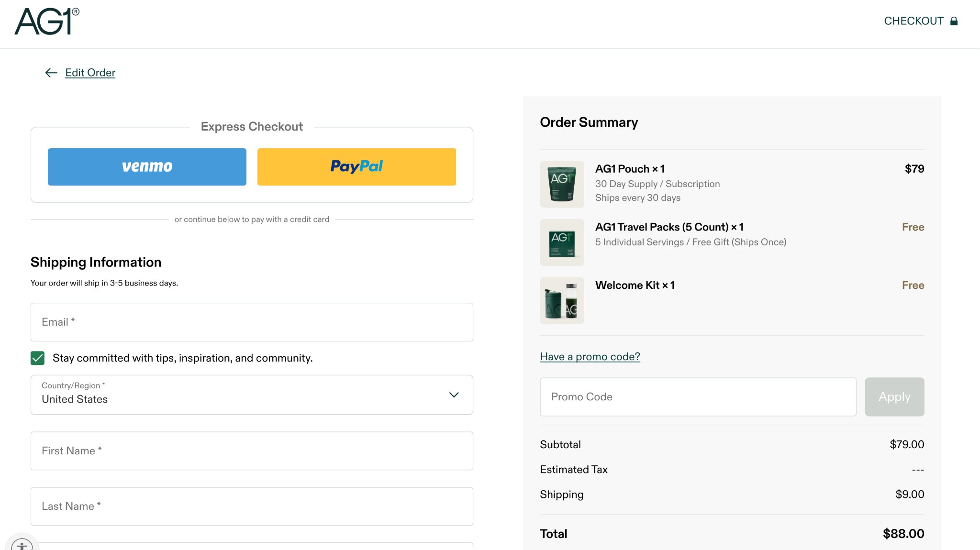Click the 'Stay committed with tips' label
Image resolution: width=980 pixels, height=550 pixels.
tap(182, 358)
